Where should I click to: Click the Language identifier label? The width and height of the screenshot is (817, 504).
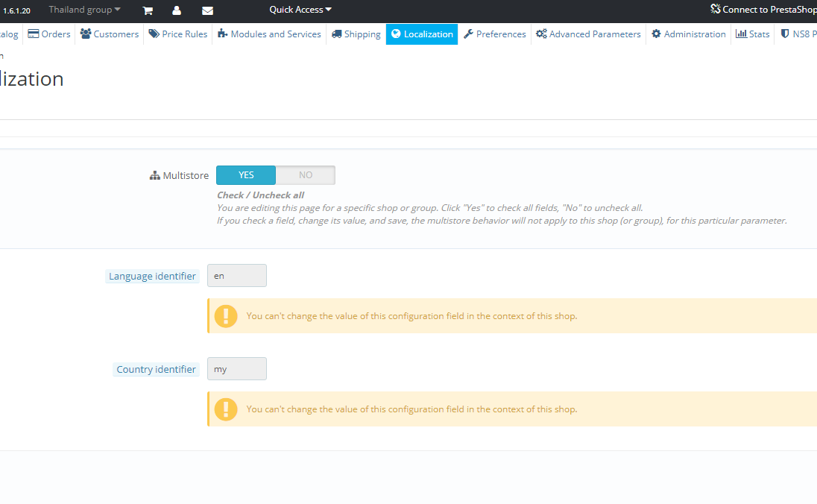coord(152,277)
